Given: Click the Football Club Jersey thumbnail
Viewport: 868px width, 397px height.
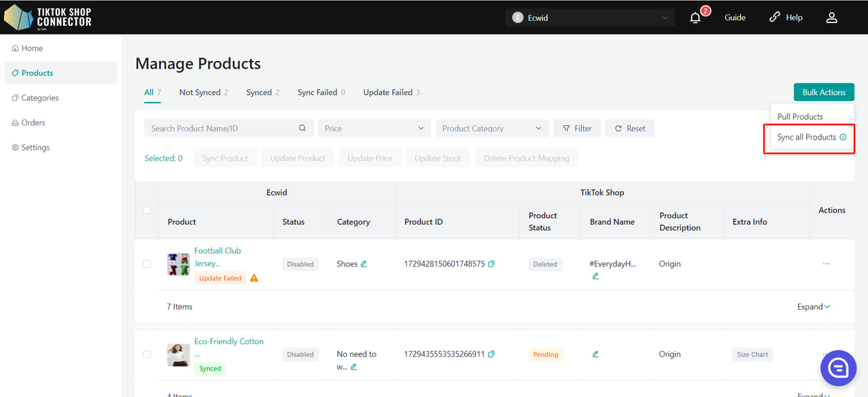Looking at the screenshot, I should (178, 264).
